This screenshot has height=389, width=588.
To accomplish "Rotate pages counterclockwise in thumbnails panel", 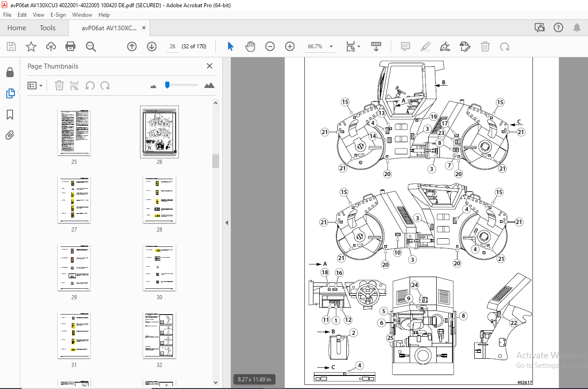I will (x=90, y=85).
